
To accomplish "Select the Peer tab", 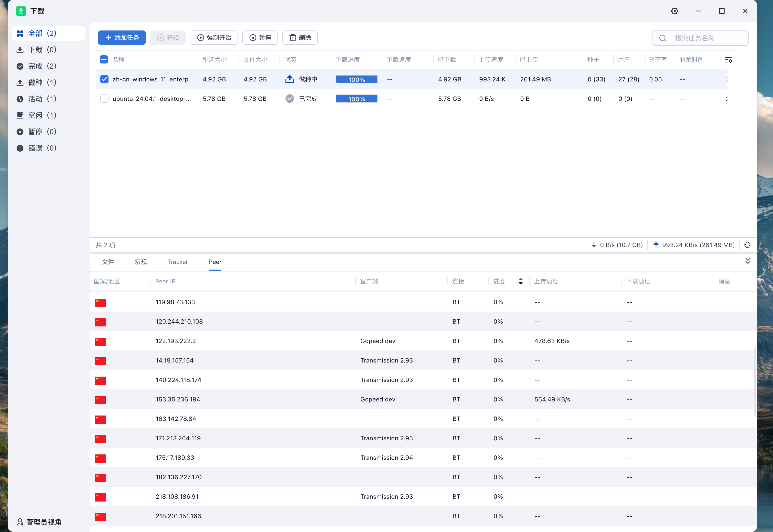I will click(x=215, y=262).
